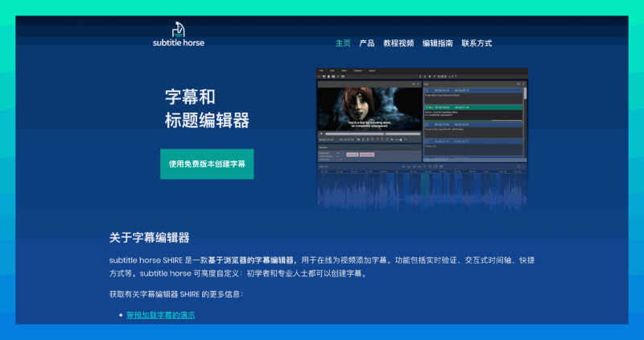This screenshot has height=340, width=644.
Task: Open the 编辑指南 navigation item
Action: 437,44
